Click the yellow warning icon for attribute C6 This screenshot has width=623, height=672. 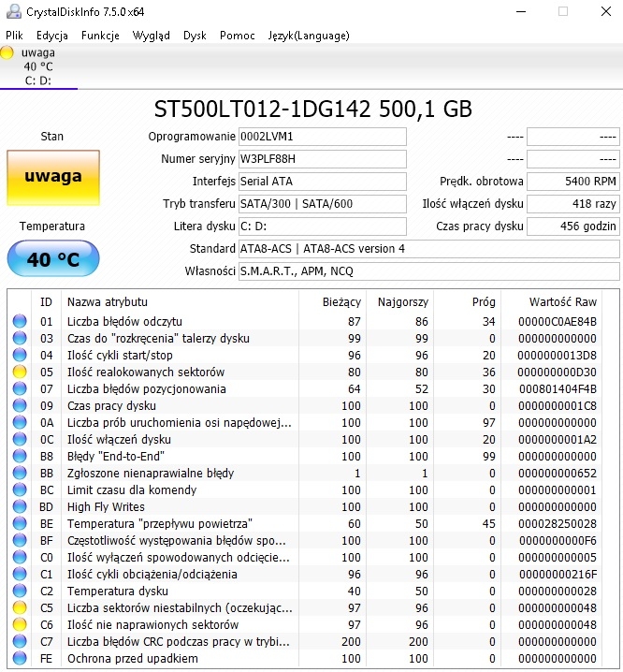tap(20, 624)
